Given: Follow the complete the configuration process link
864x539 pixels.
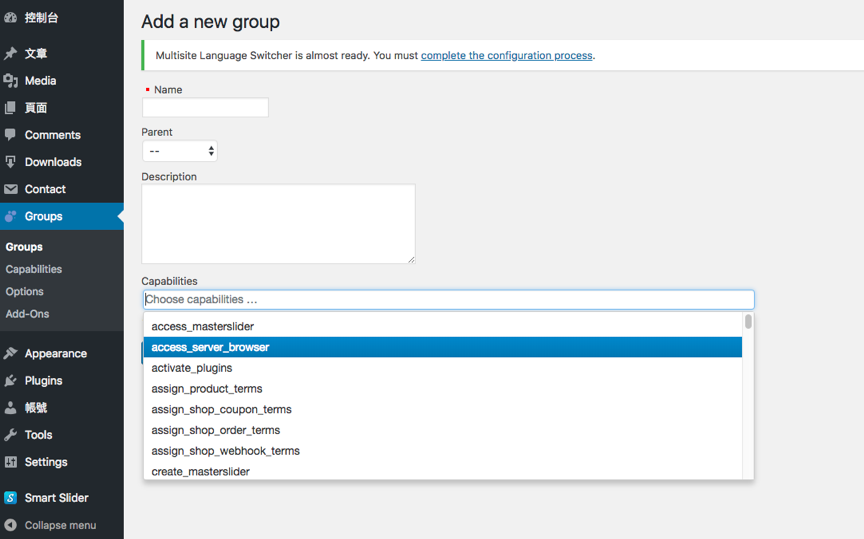Looking at the screenshot, I should pyautogui.click(x=506, y=56).
